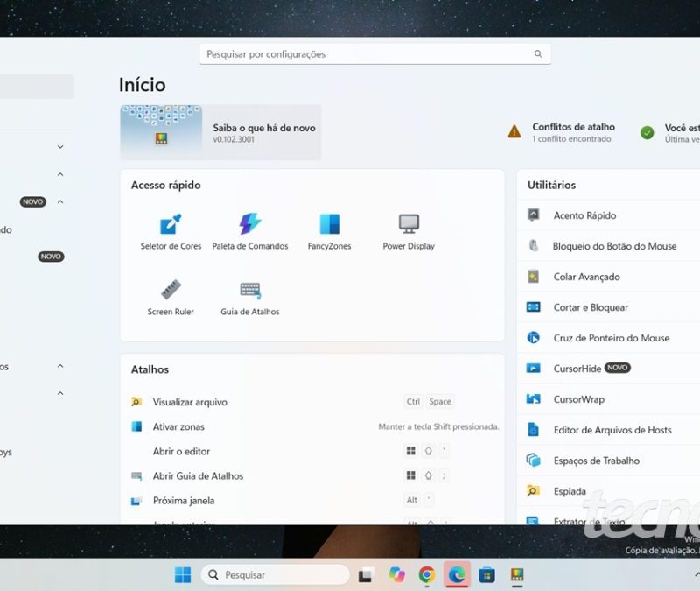Viewport: 700px width, 591px height.
Task: Click the Acesso rápido section heading
Action: pyautogui.click(x=165, y=185)
